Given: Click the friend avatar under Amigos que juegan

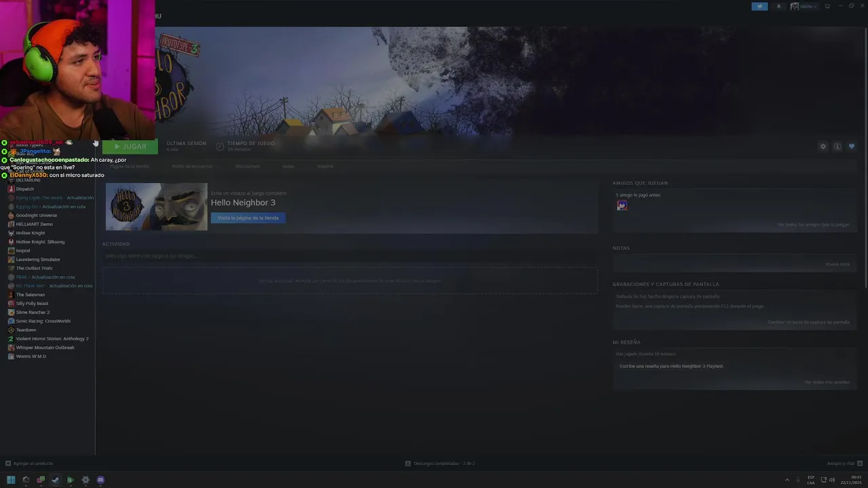Looking at the screenshot, I should [x=622, y=205].
